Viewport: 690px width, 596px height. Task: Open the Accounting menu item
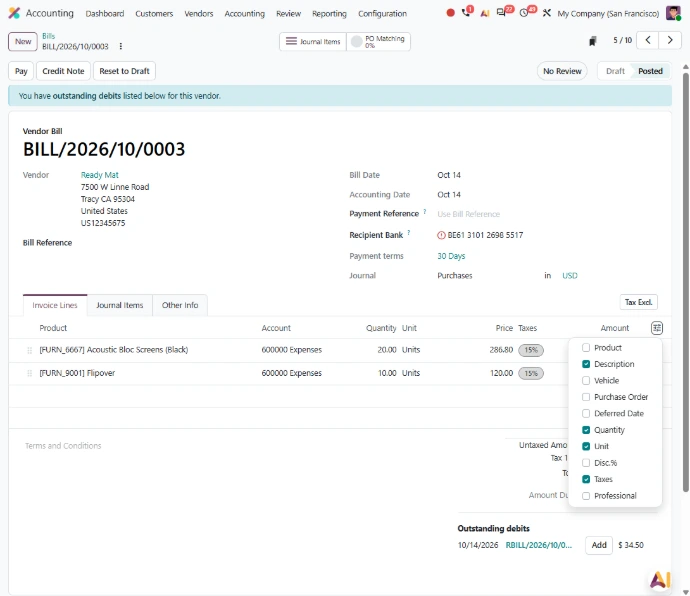245,14
